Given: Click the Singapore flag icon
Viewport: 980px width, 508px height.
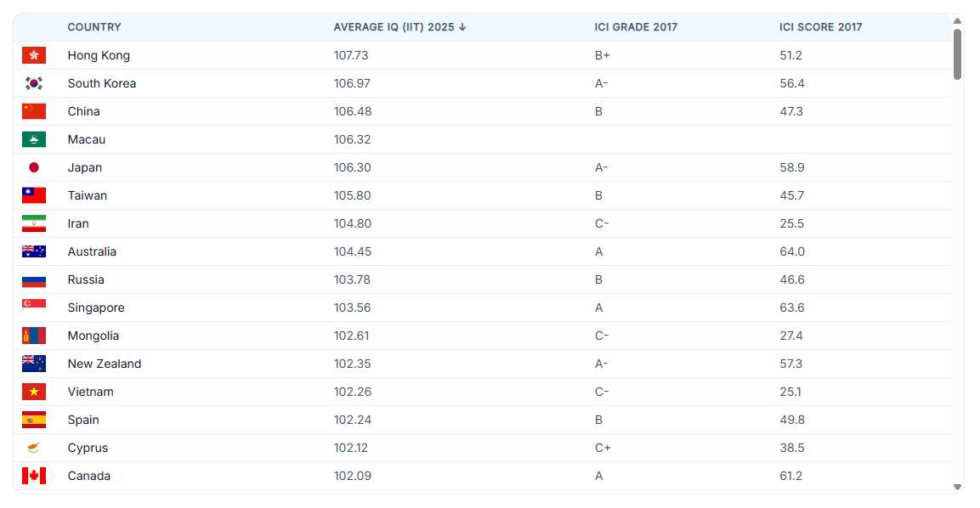Looking at the screenshot, I should pyautogui.click(x=34, y=308).
